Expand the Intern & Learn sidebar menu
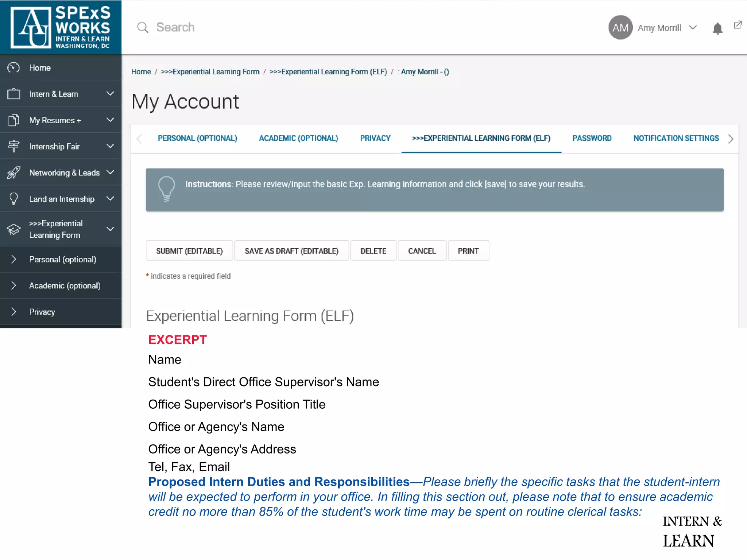Screen dimensions: 747x560 110,94
